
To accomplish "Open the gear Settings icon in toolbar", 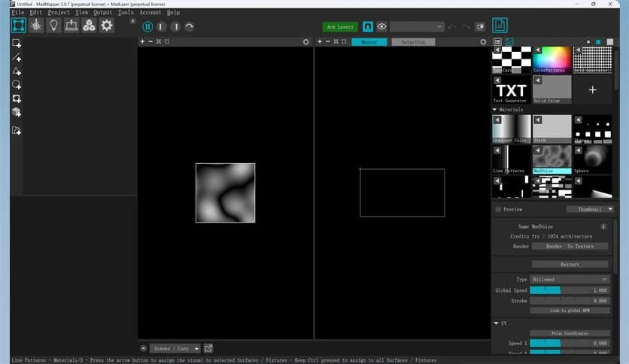I will click(x=107, y=26).
